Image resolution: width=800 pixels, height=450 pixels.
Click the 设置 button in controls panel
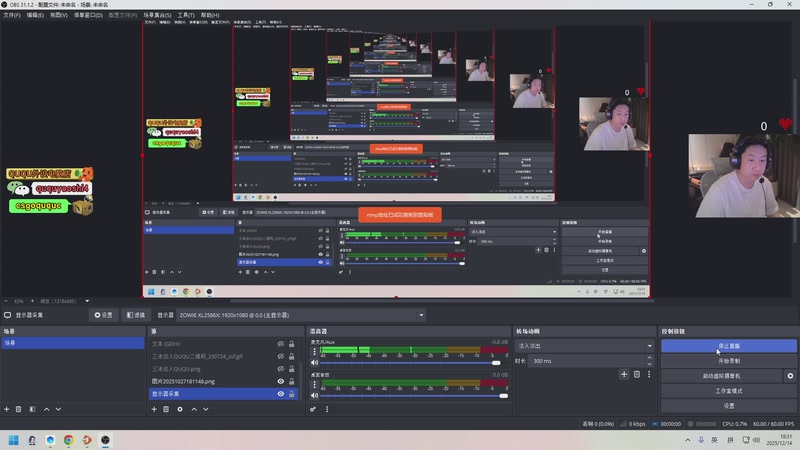click(x=729, y=406)
